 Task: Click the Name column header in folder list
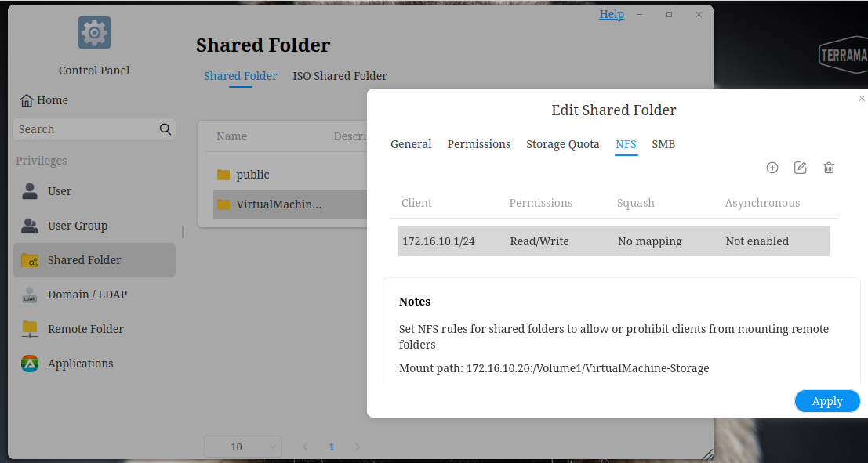(232, 136)
